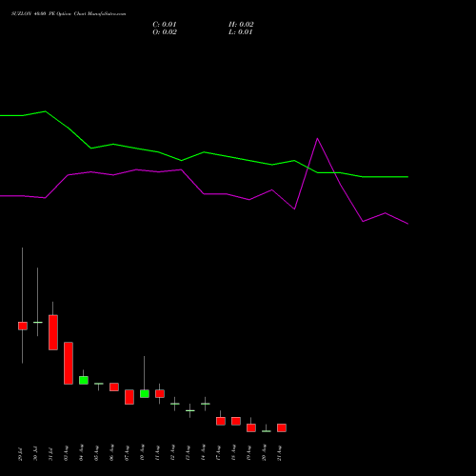Click the 30 Jul date label

pos(36,453)
